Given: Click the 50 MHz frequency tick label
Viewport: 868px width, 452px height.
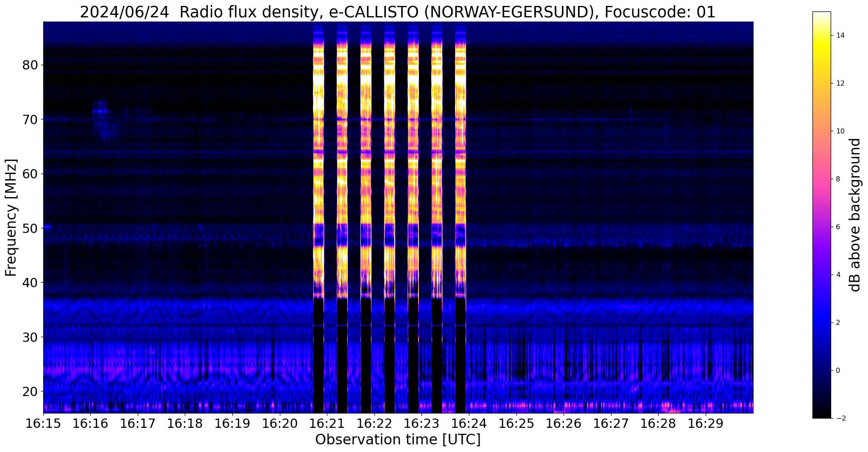Looking at the screenshot, I should pos(30,228).
